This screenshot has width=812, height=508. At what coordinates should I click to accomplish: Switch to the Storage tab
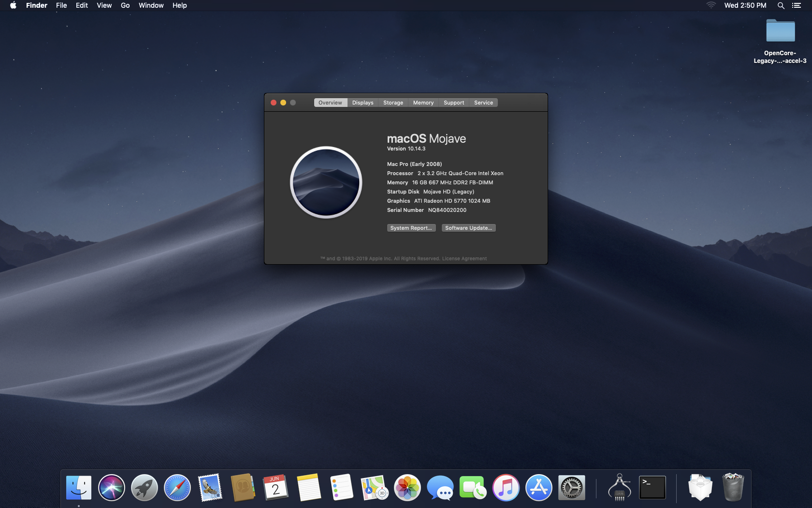[x=393, y=103]
